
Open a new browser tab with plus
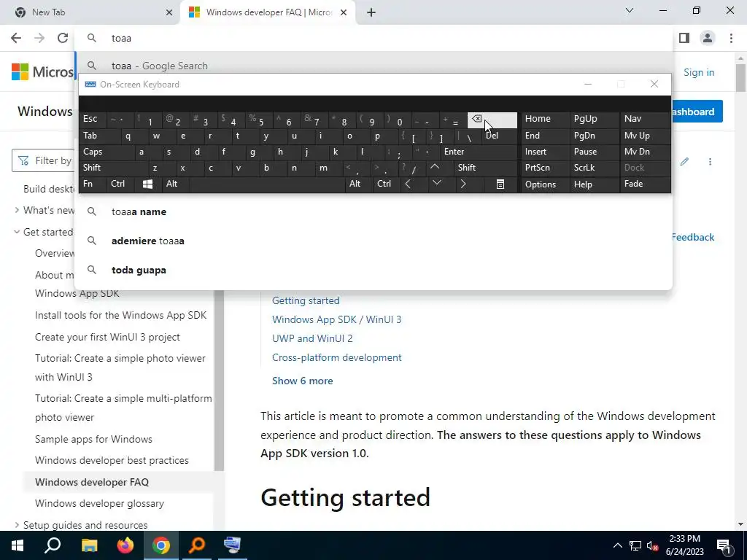pos(371,12)
